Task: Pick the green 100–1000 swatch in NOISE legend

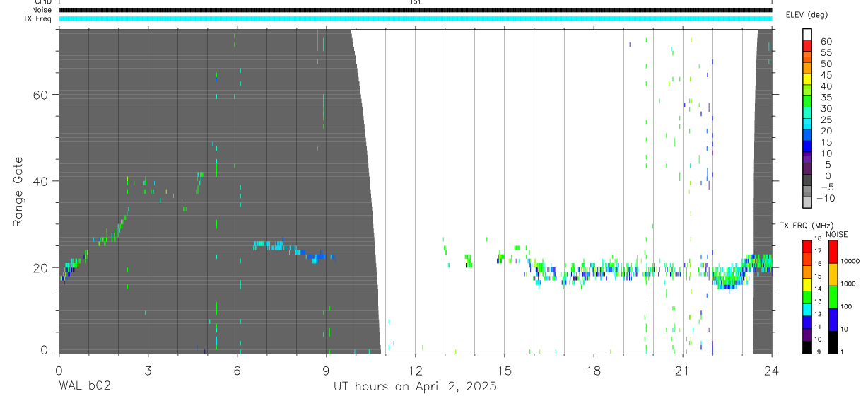Action: pyautogui.click(x=833, y=297)
